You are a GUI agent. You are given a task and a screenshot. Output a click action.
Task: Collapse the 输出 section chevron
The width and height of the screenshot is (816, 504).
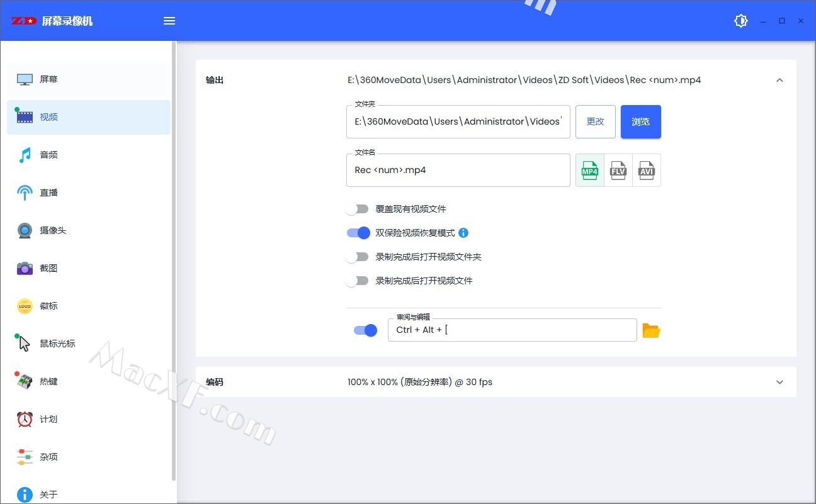[779, 81]
